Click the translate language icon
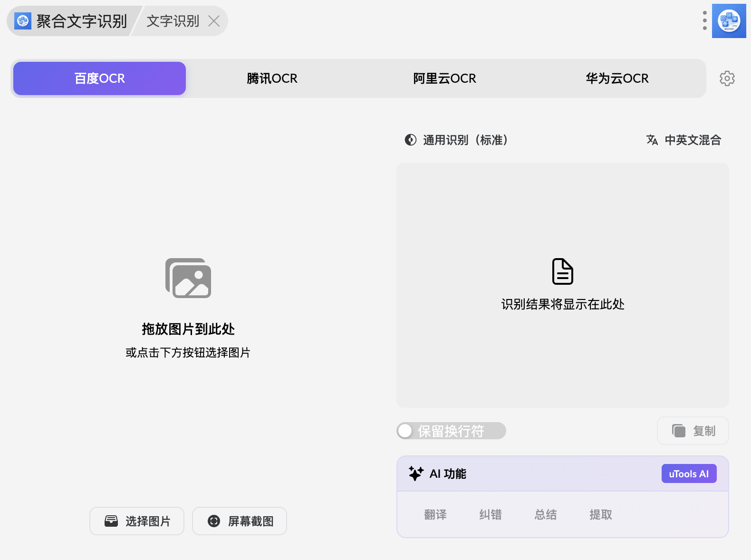 pyautogui.click(x=652, y=140)
